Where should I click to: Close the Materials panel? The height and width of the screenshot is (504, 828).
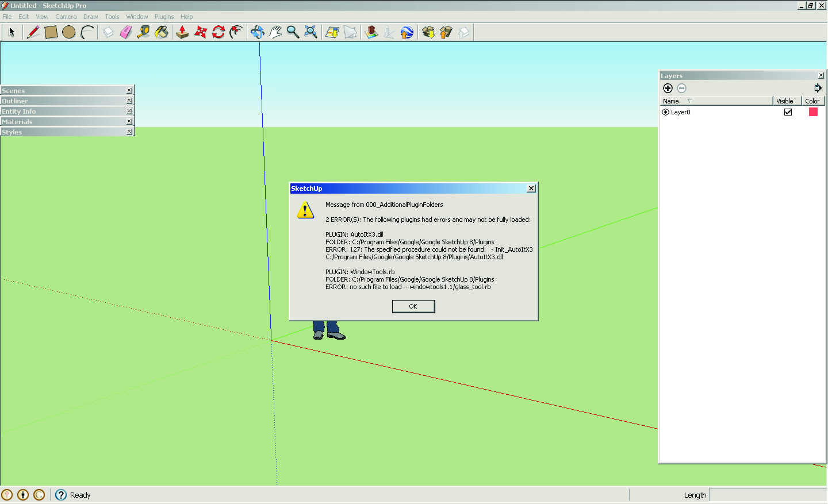click(x=129, y=121)
